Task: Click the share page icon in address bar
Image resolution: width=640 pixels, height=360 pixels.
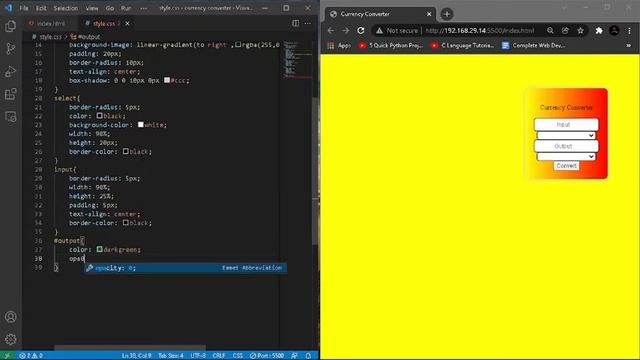Action: pos(565,31)
